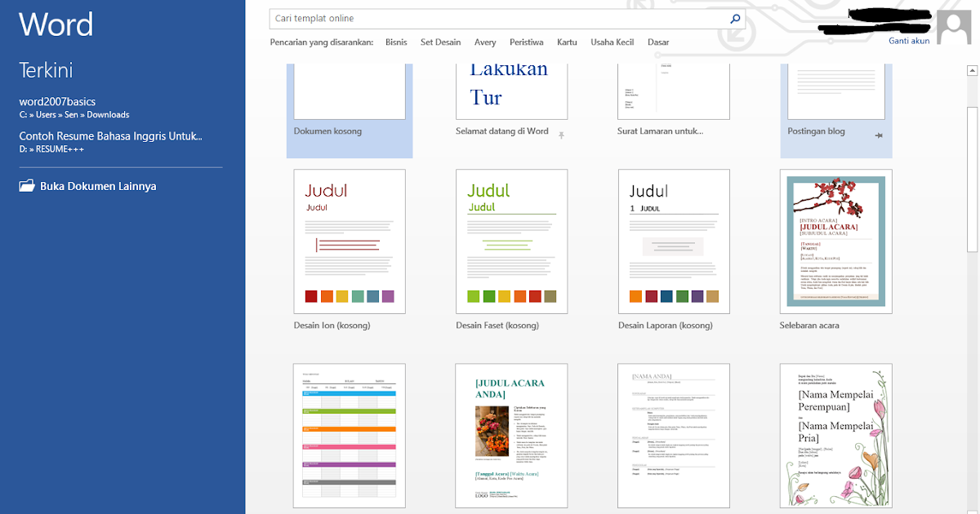Choose the Desain Laporan (kosong) template

coord(674,241)
